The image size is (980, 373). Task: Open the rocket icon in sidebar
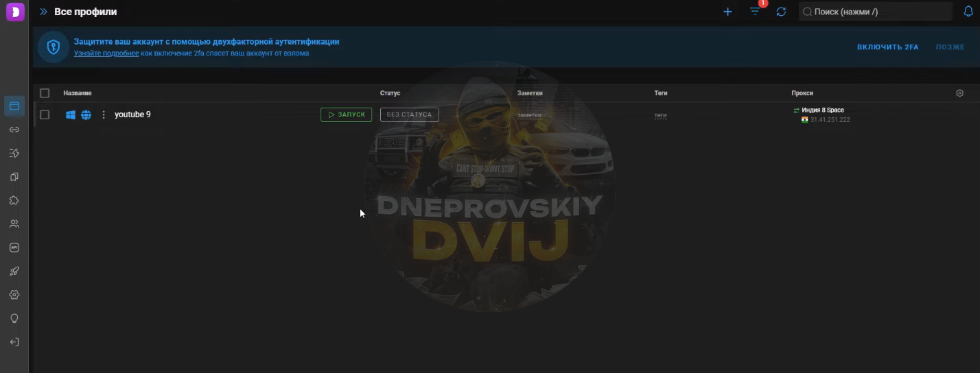point(14,272)
